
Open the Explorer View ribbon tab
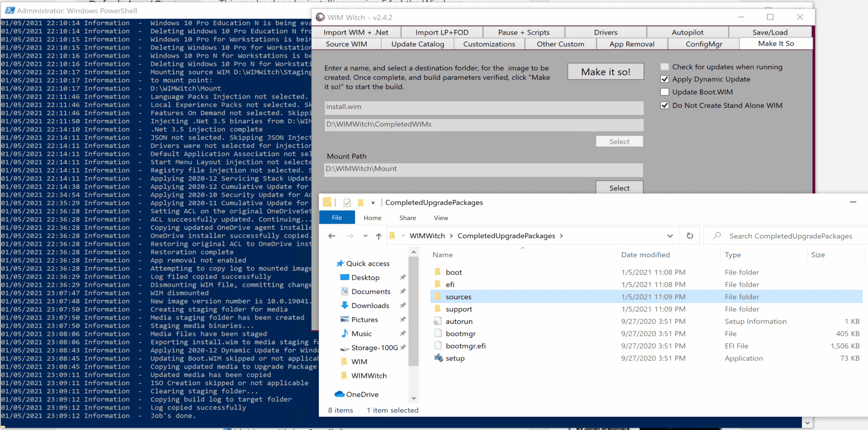point(440,218)
